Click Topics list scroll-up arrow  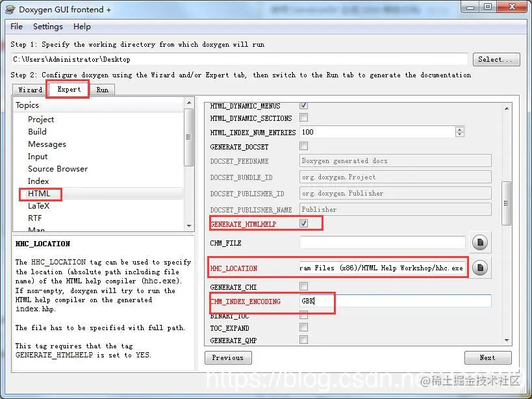(x=189, y=103)
